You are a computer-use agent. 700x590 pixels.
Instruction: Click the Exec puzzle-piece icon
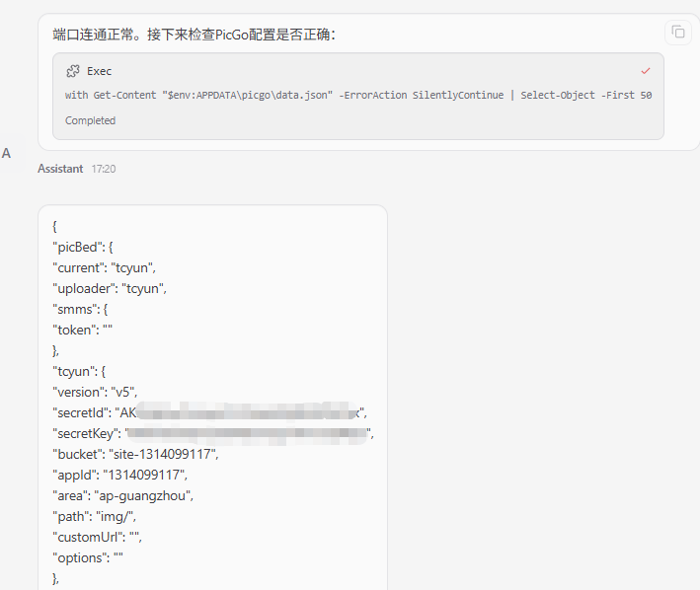point(73,71)
